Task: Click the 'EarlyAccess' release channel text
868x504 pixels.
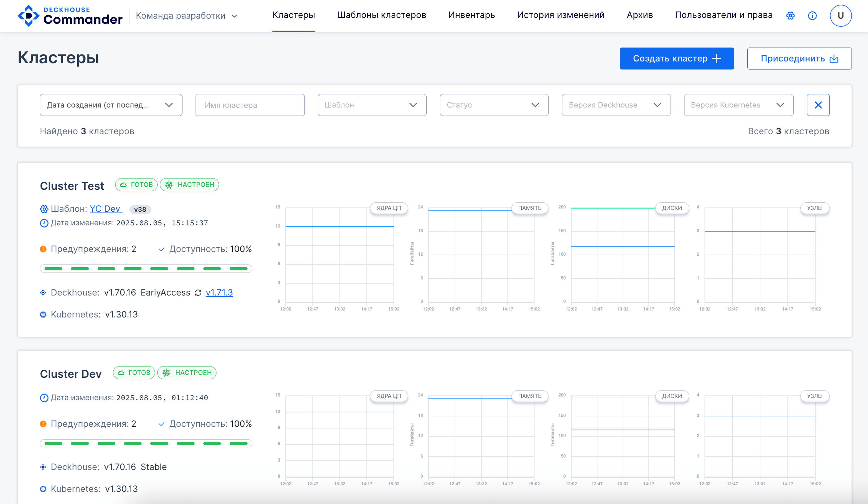Action: pos(165,293)
